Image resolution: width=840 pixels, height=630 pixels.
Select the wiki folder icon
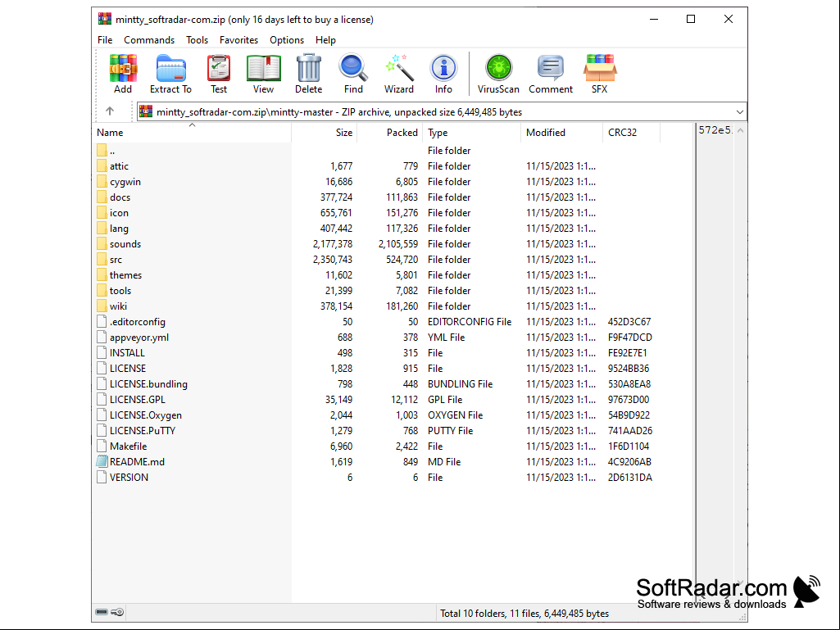(x=102, y=306)
